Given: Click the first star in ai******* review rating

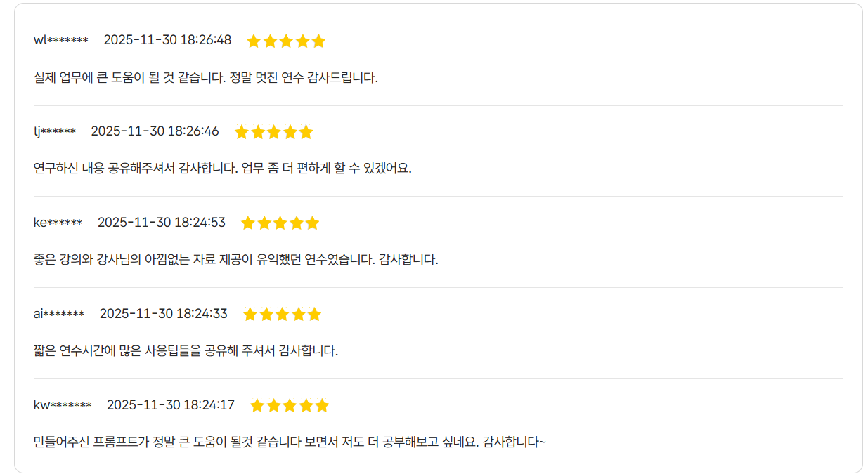Looking at the screenshot, I should pos(250,315).
